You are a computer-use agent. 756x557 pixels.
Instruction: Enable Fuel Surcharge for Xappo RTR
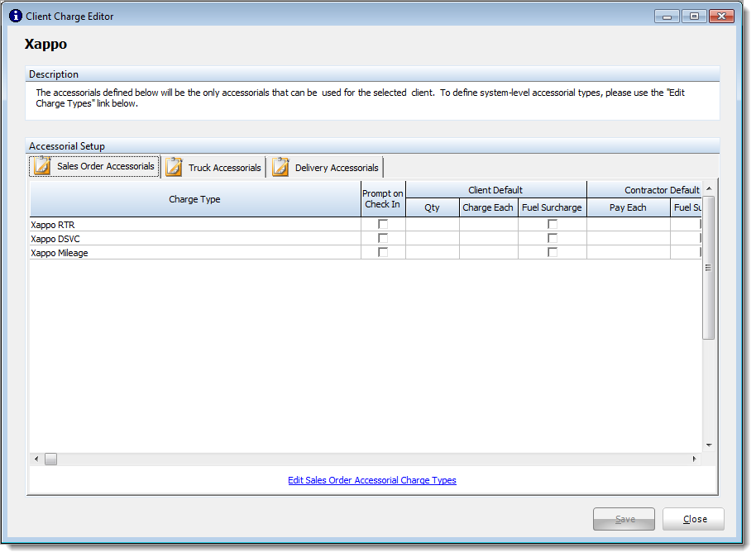553,224
